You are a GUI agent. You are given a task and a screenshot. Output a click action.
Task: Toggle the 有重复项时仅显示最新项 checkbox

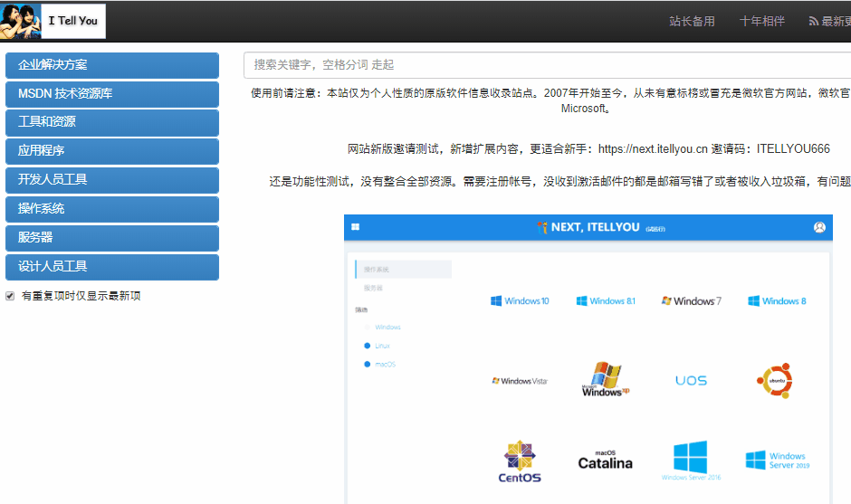[x=10, y=296]
